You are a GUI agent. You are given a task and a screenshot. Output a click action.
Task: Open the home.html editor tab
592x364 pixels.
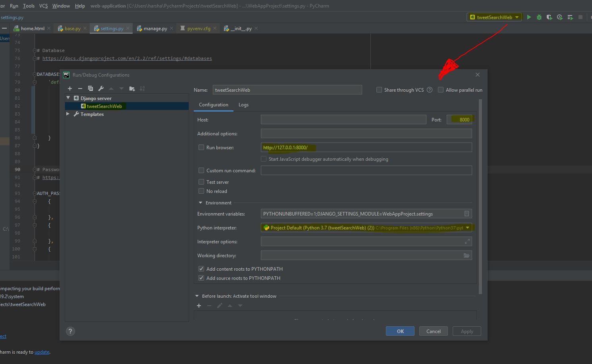click(33, 29)
